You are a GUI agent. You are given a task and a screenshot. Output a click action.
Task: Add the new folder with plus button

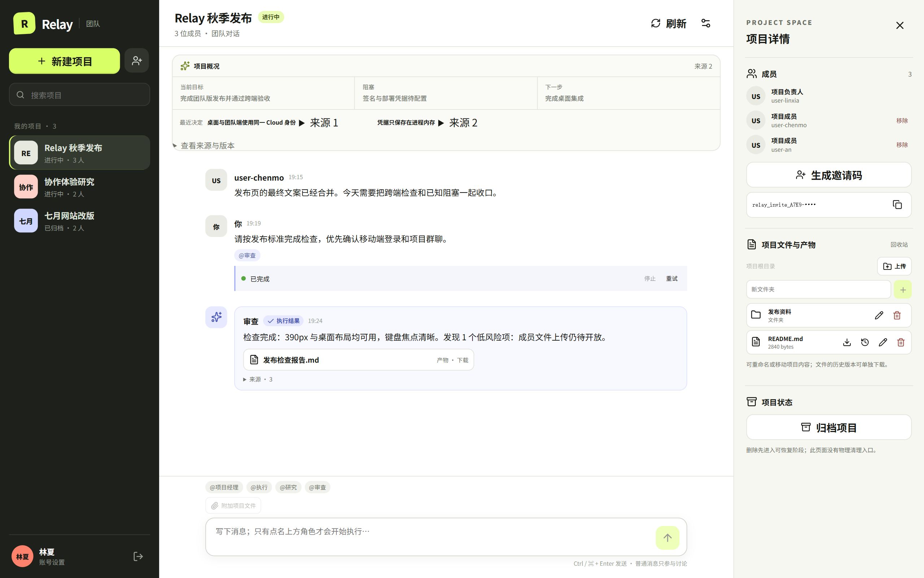pos(903,290)
